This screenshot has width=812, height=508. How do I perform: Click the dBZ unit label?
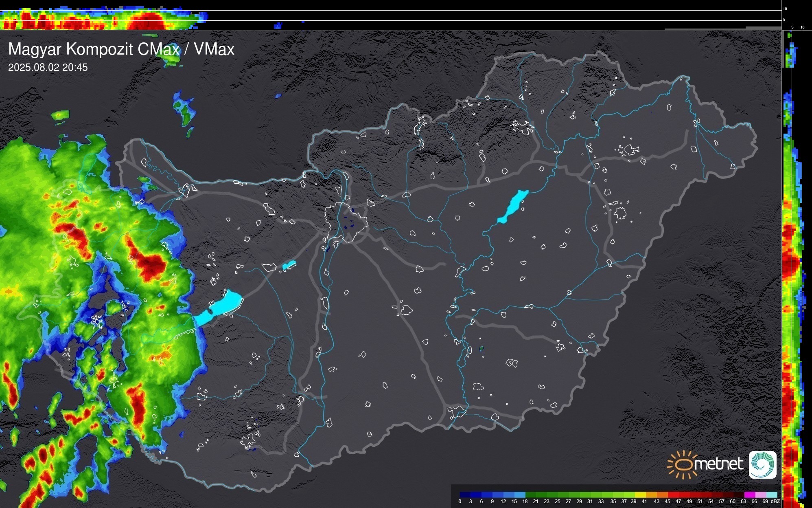tap(775, 501)
